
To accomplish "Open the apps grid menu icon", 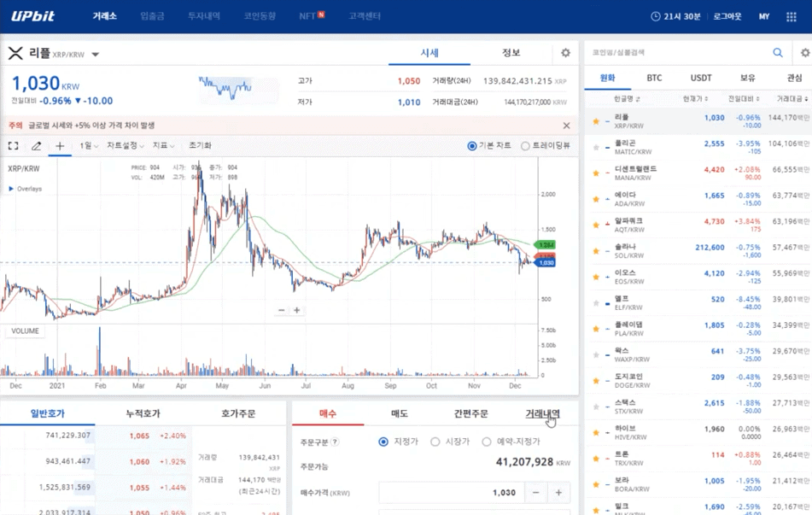I will click(x=792, y=16).
